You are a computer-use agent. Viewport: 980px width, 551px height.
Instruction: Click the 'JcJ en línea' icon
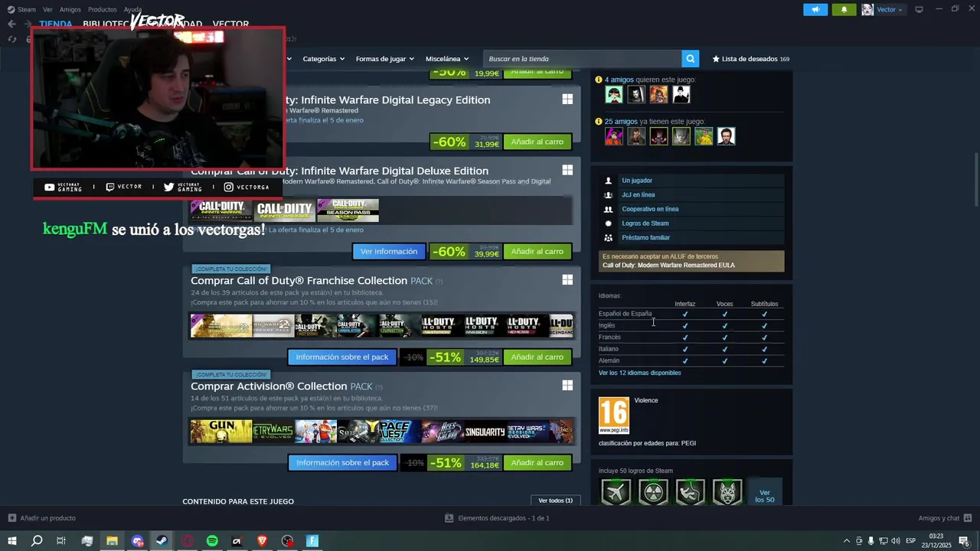tap(609, 194)
